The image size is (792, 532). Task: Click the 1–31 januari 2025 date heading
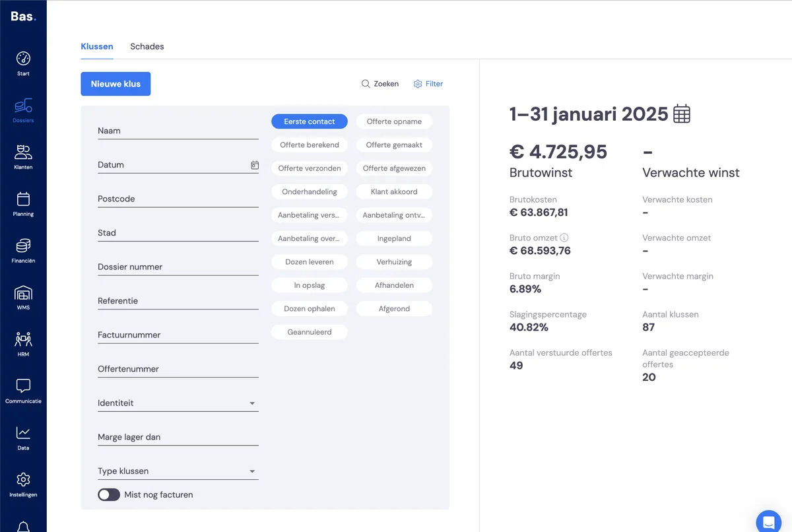[x=589, y=114]
